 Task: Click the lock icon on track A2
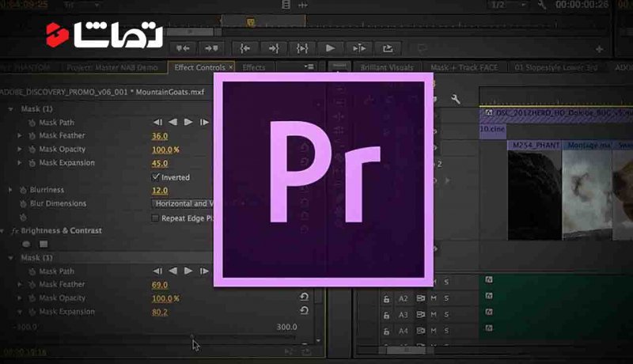point(386,298)
